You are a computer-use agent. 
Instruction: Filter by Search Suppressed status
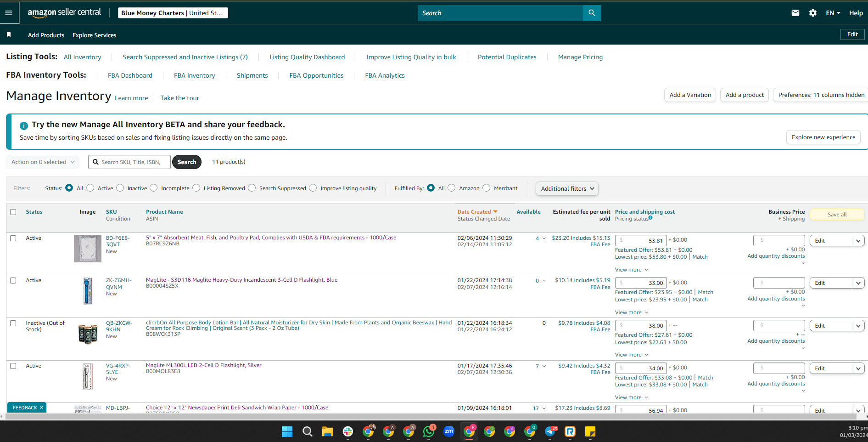tap(252, 188)
